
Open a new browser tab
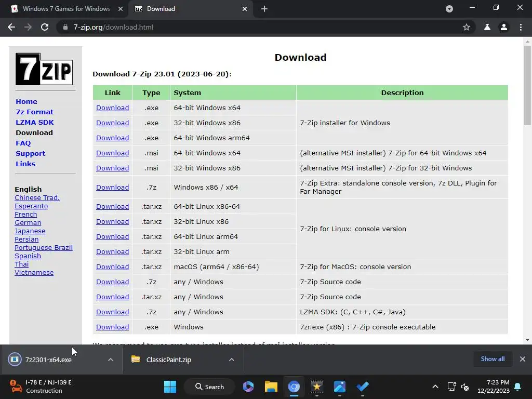point(264,9)
